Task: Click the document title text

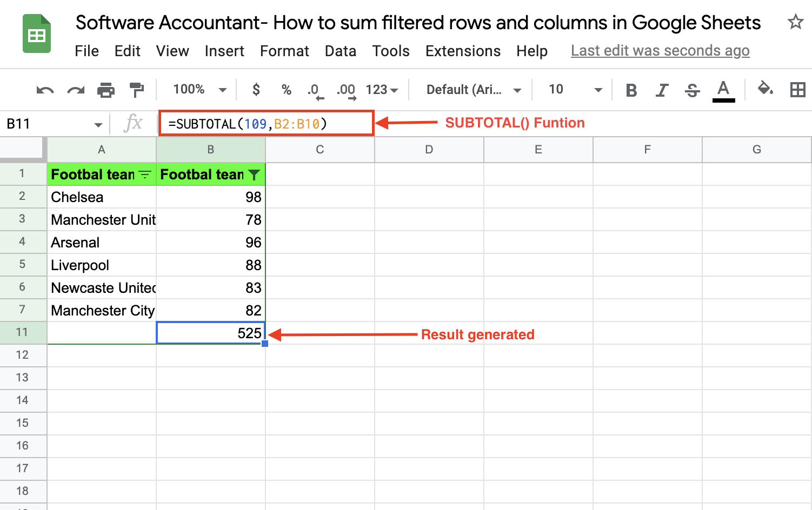Action: 418,23
